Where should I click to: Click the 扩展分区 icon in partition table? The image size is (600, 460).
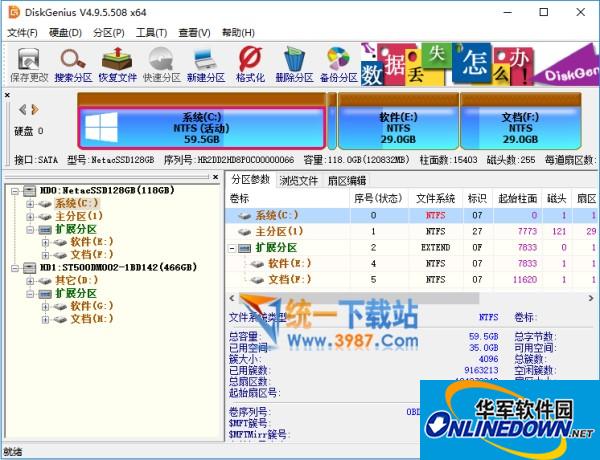(244, 248)
